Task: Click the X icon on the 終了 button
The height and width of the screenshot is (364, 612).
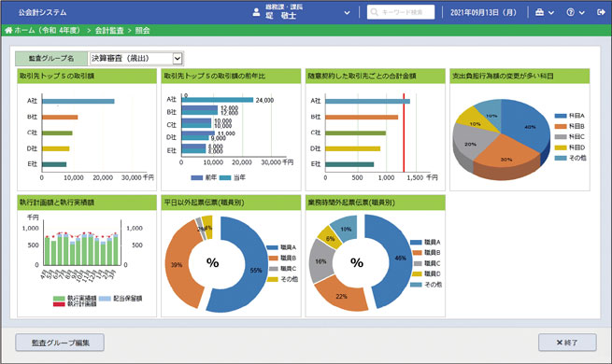Action: click(x=560, y=343)
